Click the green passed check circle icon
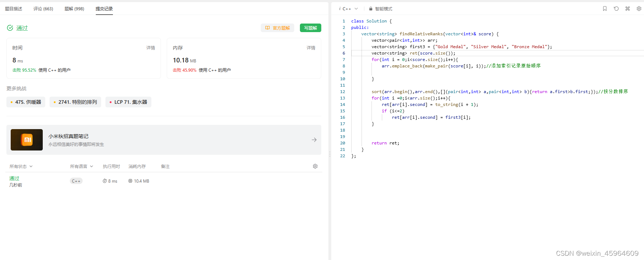The width and height of the screenshot is (644, 260). [x=10, y=28]
